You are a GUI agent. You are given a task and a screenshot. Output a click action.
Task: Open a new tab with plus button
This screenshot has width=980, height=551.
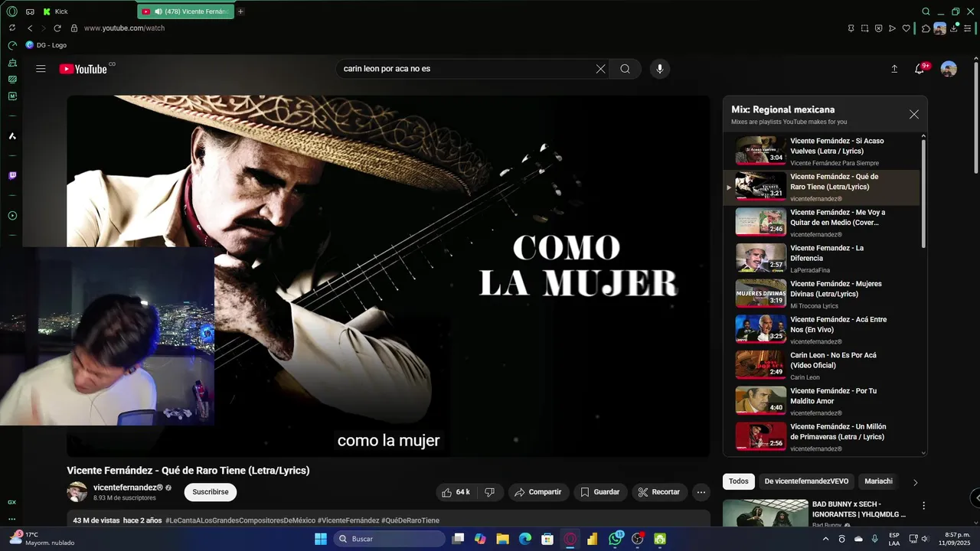tap(240, 11)
